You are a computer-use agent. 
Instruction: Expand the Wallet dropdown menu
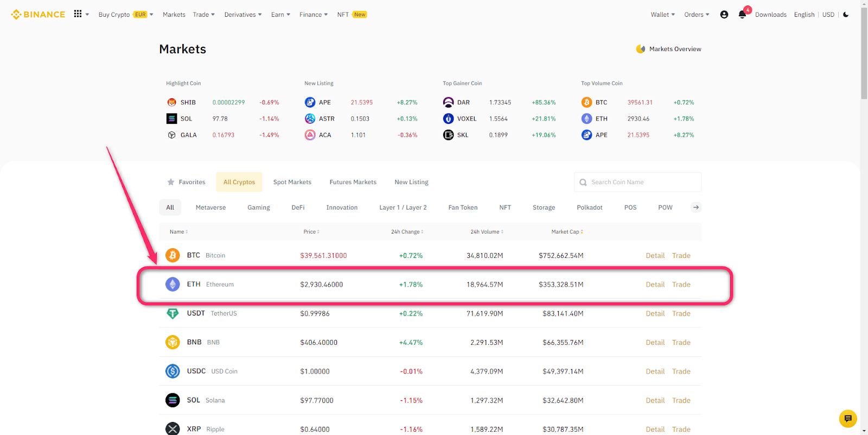coord(663,15)
